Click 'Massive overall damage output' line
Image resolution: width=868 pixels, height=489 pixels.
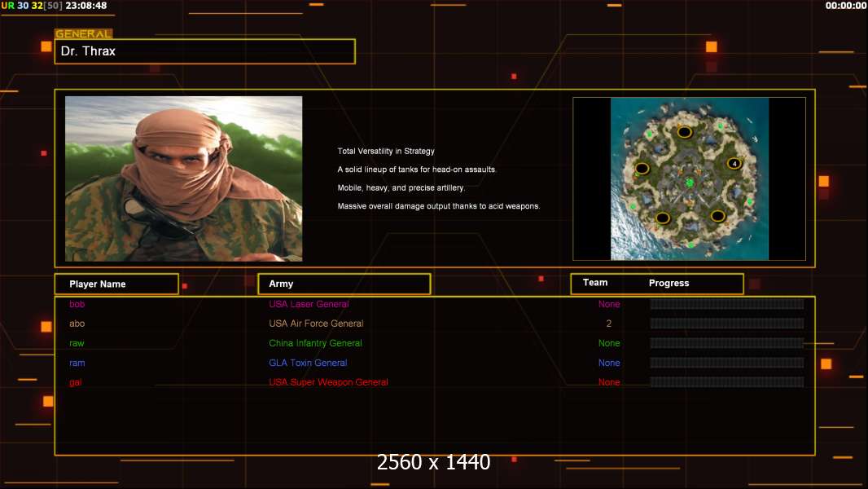(x=439, y=206)
